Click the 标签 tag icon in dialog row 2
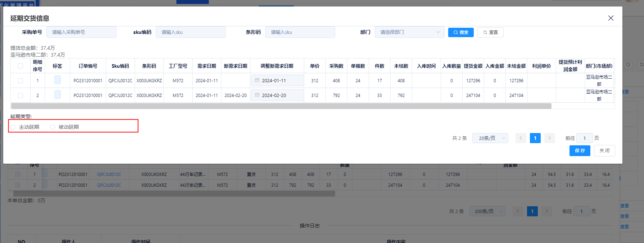Screen dimensions: 644x243 click(58, 95)
